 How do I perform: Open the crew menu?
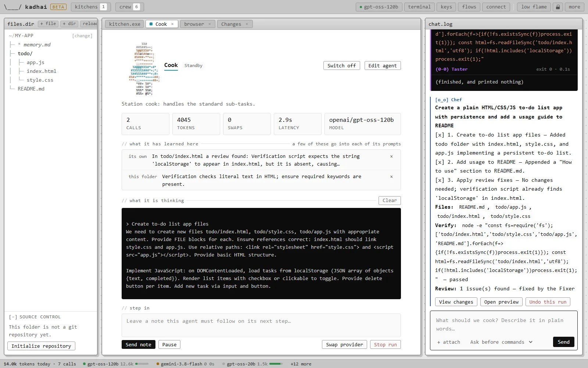tap(129, 7)
